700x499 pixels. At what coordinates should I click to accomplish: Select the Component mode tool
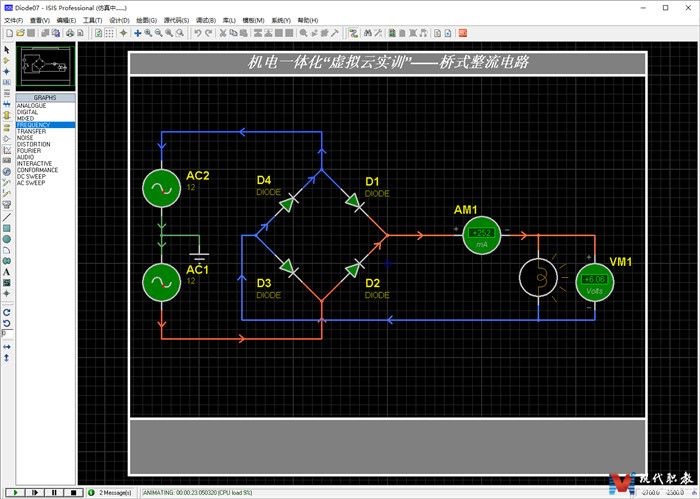point(7,60)
